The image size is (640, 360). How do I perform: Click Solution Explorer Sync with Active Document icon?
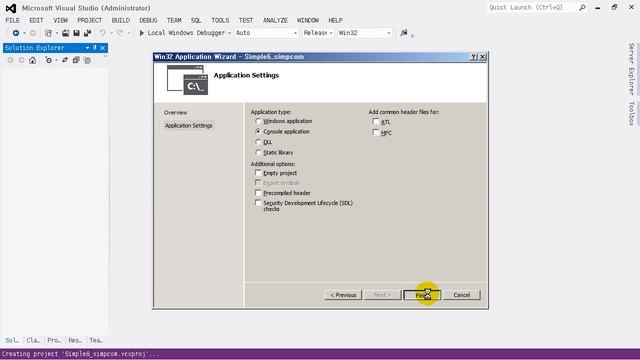(x=65, y=60)
